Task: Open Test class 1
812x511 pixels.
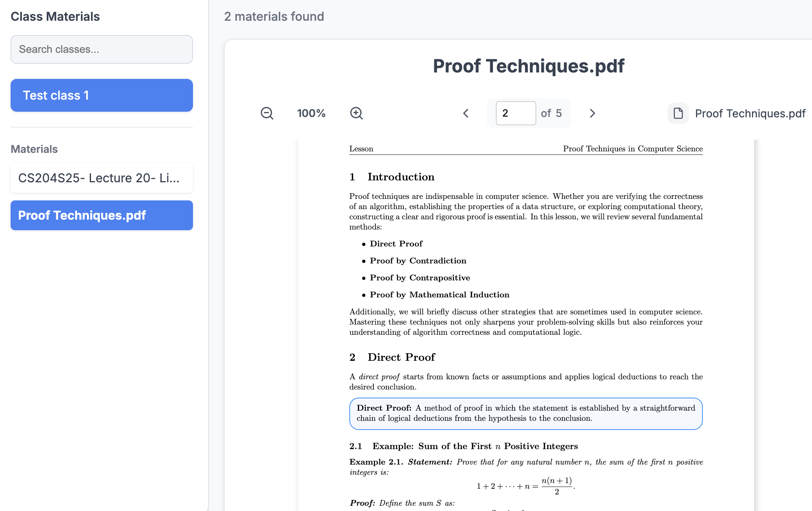Action: point(102,95)
